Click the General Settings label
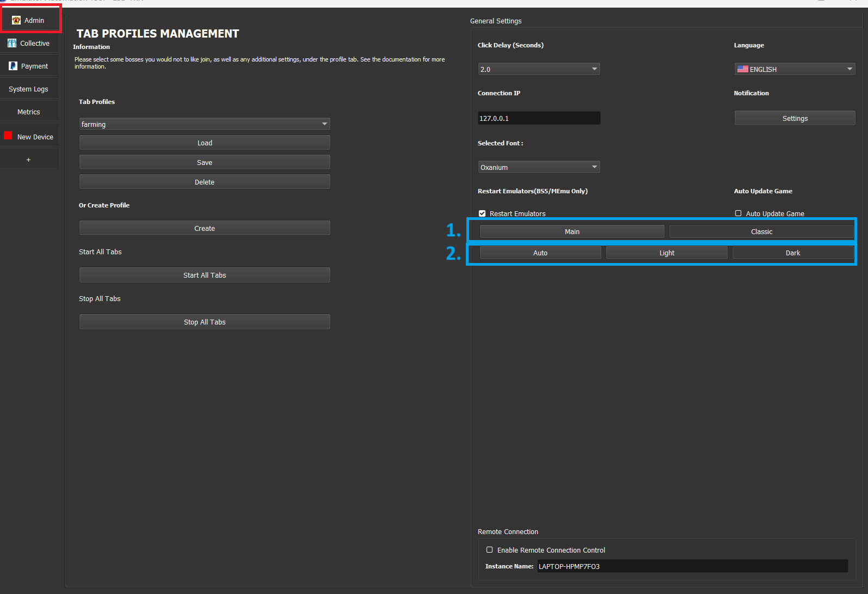Screen dimensions: 868x594 coord(496,21)
